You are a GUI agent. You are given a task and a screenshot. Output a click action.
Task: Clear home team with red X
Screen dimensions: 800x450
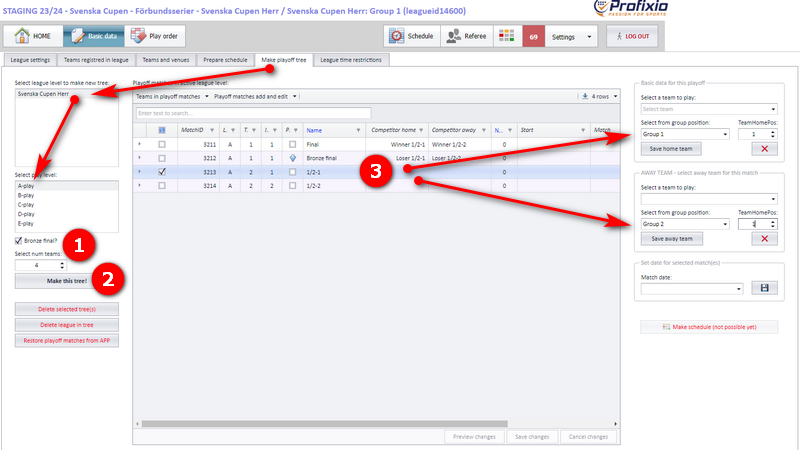tap(764, 149)
